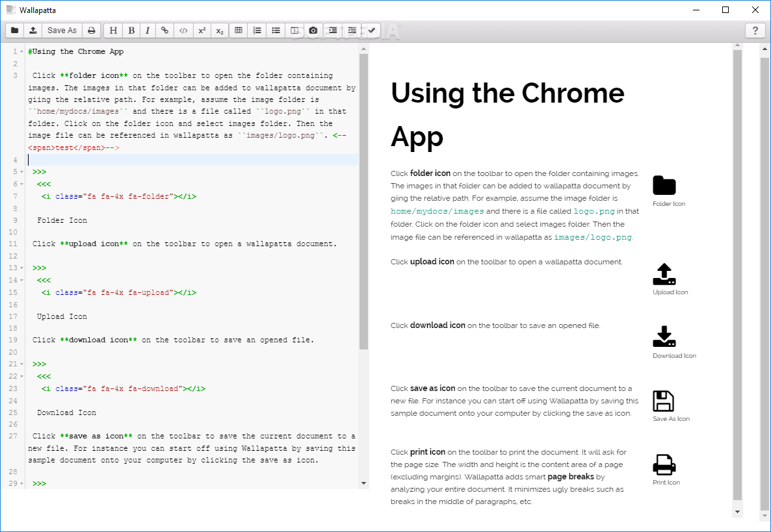This screenshot has height=532, width=771.
Task: Click the large printer icon in the preview
Action: (664, 464)
